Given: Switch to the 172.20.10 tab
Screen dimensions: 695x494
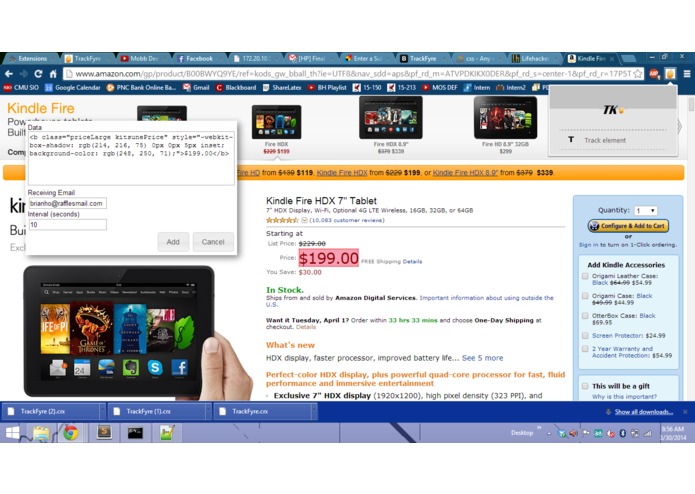Looking at the screenshot, I should 255,58.
